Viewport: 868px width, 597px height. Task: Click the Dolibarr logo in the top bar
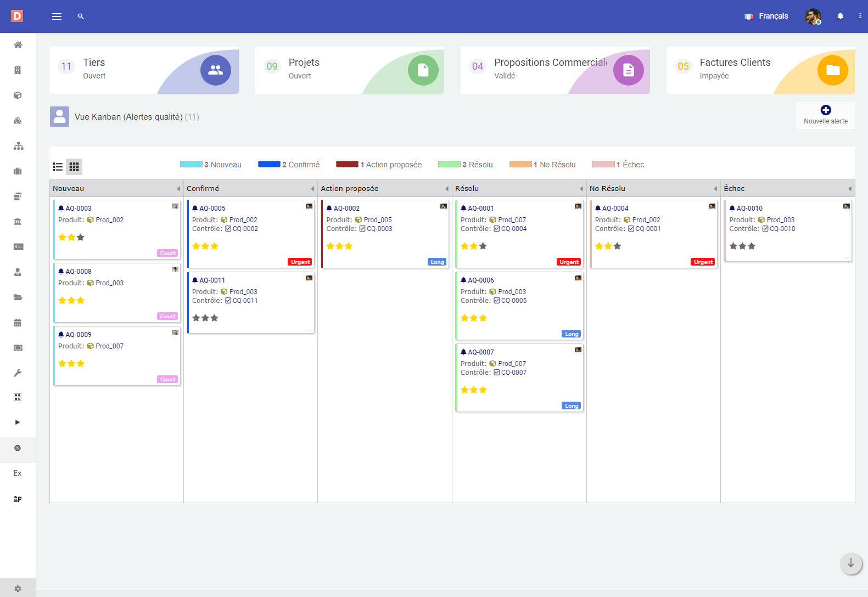pos(17,16)
